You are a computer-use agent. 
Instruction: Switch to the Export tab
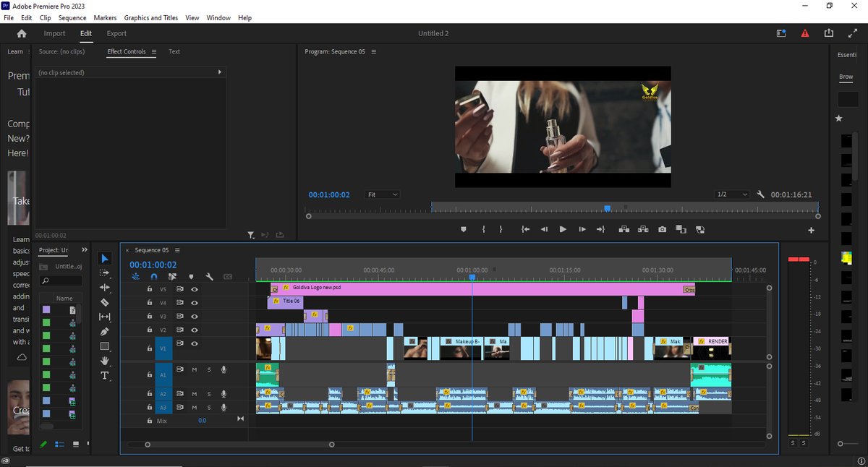click(x=116, y=33)
